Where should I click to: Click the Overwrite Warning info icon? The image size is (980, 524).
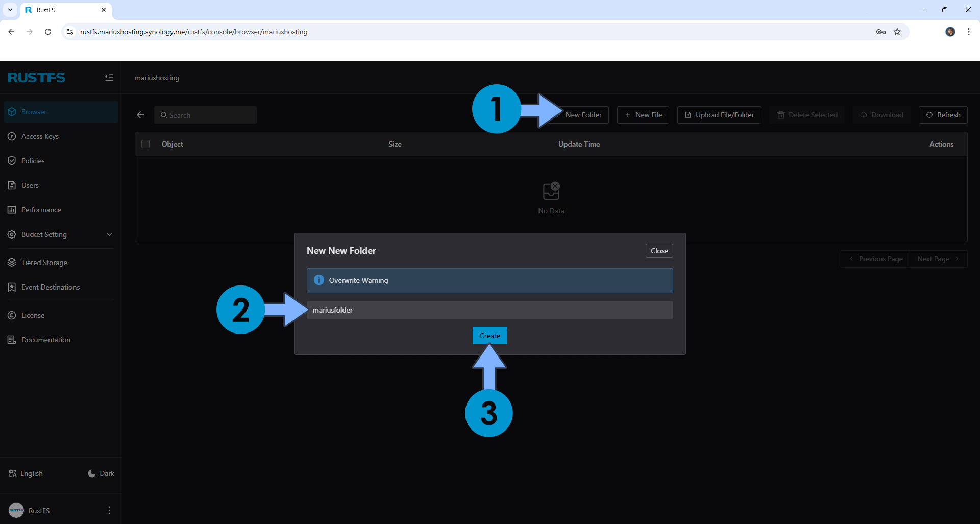click(319, 280)
